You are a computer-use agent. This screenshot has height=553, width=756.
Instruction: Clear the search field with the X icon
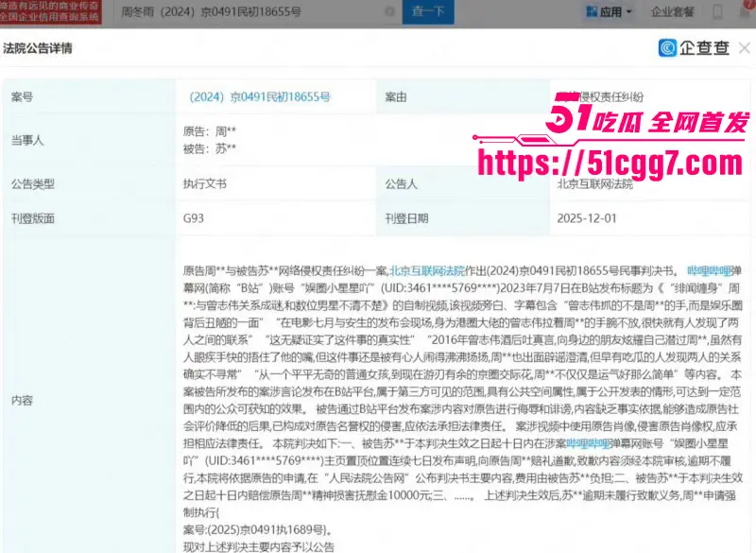pos(389,11)
